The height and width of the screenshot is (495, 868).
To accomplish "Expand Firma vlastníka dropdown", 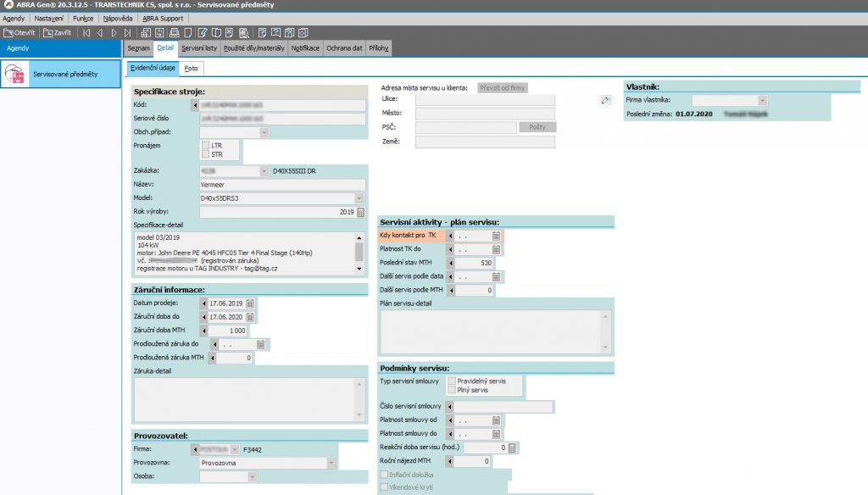I will click(x=763, y=100).
